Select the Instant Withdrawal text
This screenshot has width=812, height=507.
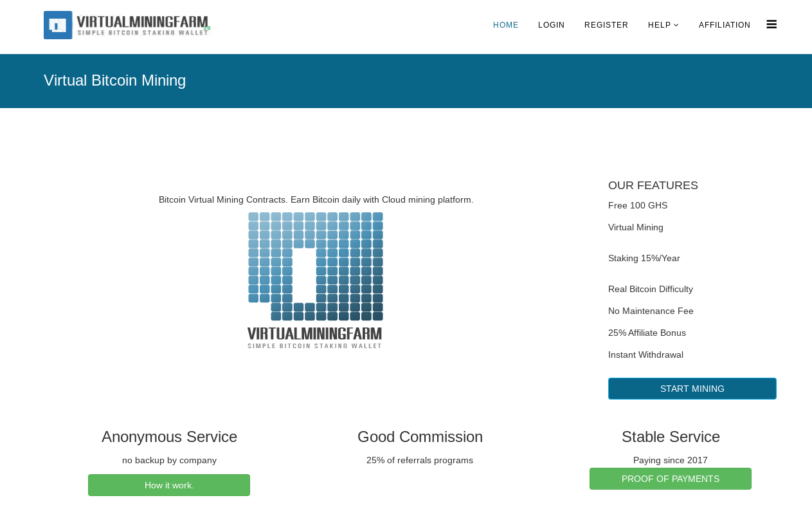click(645, 355)
